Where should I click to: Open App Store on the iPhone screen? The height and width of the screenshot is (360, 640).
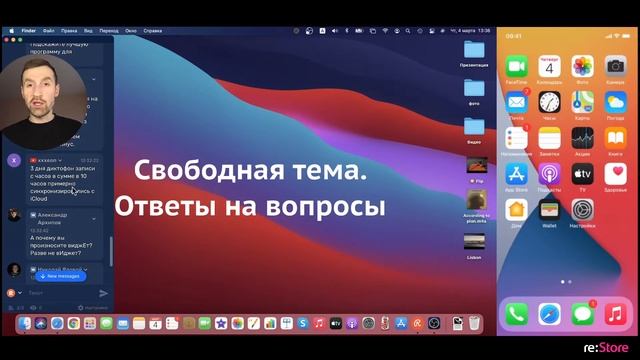tap(516, 174)
